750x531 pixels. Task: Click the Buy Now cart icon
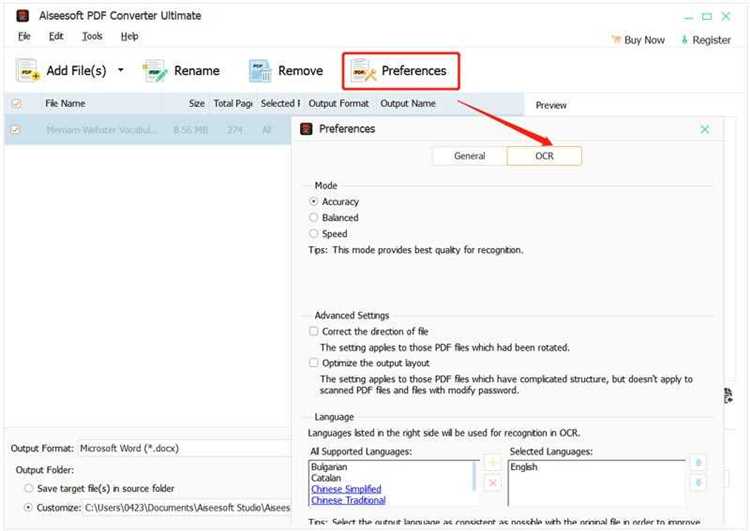615,40
